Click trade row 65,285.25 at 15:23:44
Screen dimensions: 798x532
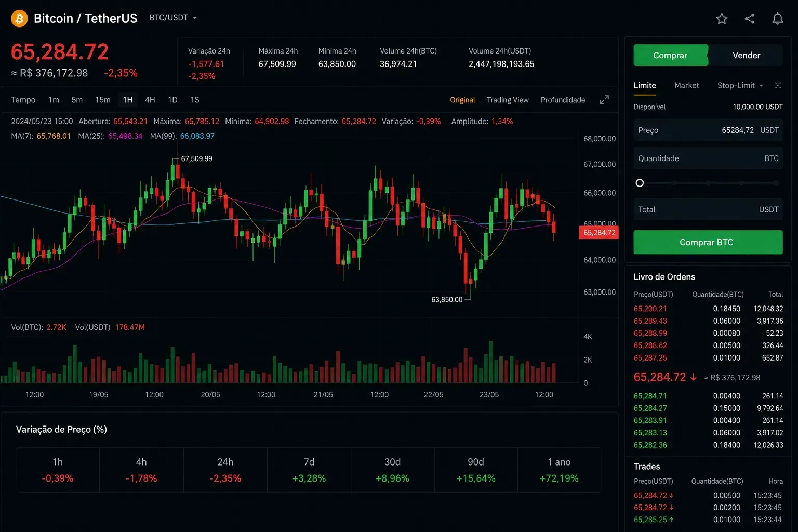(x=708, y=520)
